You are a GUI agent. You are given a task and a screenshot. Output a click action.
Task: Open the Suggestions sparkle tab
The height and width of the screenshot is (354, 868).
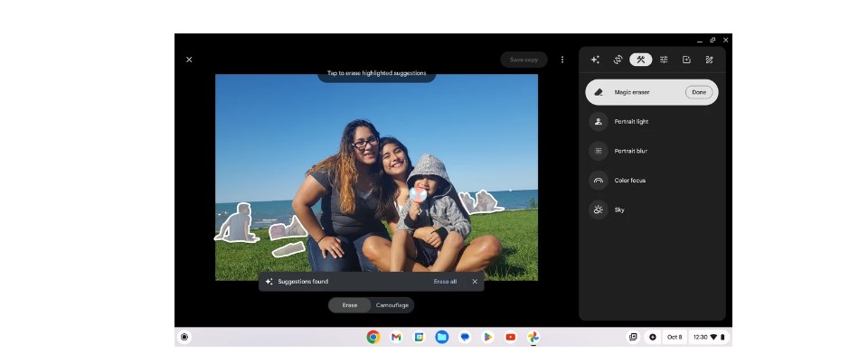[x=595, y=60]
